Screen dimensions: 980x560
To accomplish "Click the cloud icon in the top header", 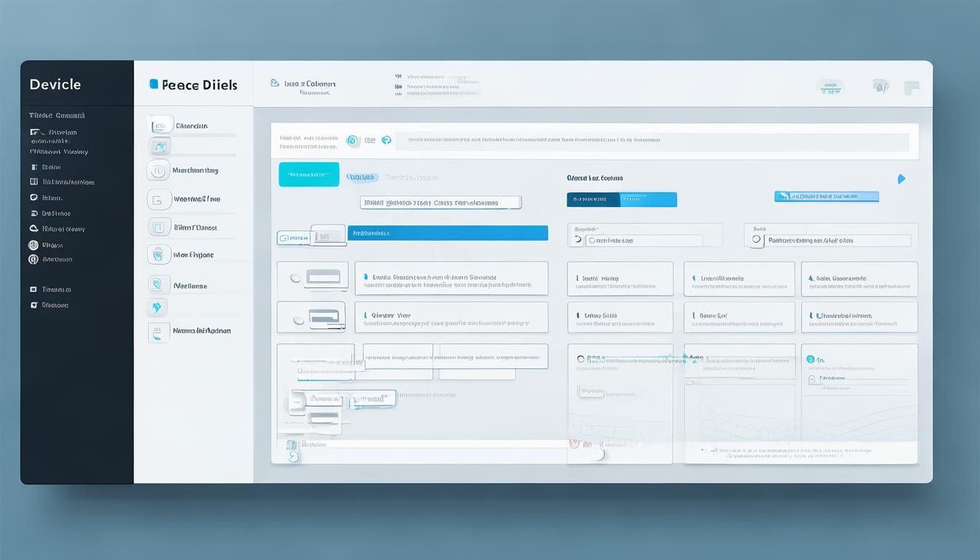I will point(274,84).
